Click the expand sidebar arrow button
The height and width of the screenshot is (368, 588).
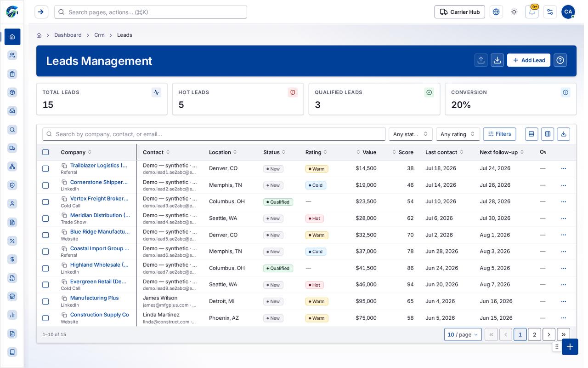tap(41, 12)
